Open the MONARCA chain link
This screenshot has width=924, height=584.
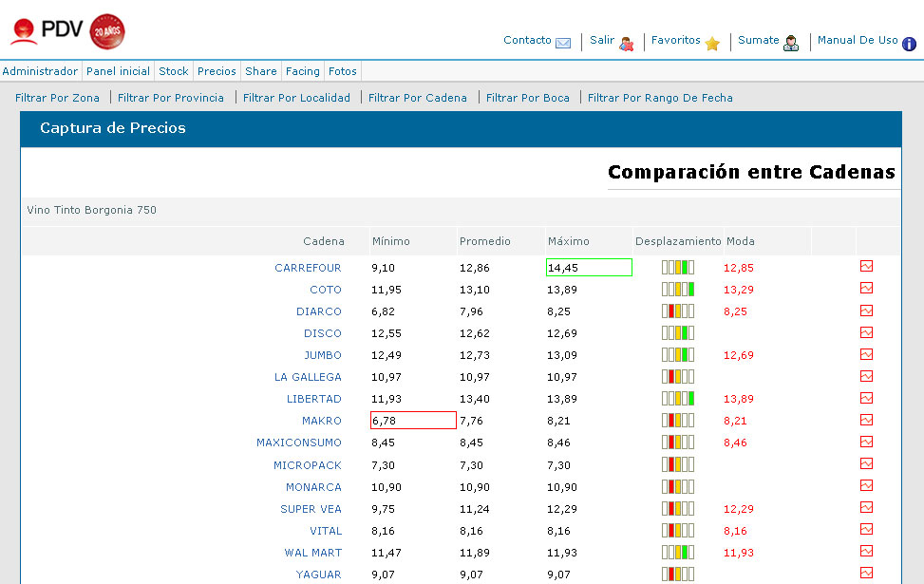(x=313, y=487)
